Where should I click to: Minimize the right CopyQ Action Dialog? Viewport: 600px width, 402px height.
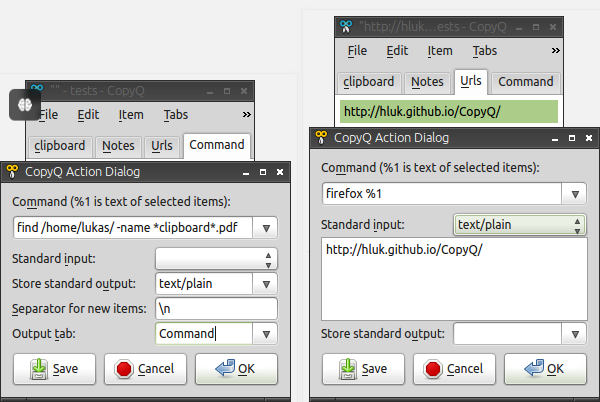point(555,138)
